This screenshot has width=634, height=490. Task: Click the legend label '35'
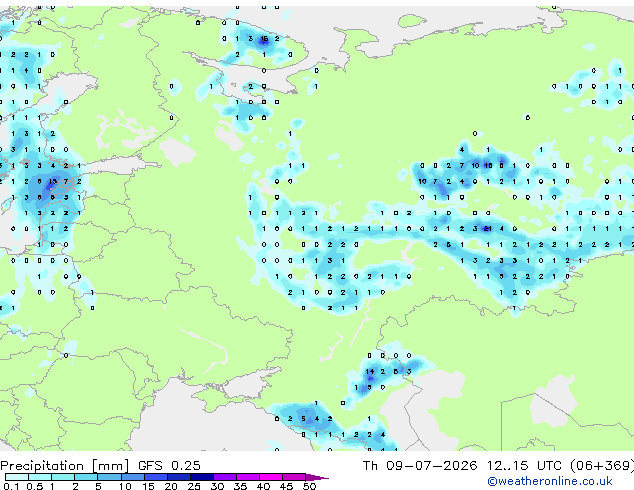click(x=240, y=486)
